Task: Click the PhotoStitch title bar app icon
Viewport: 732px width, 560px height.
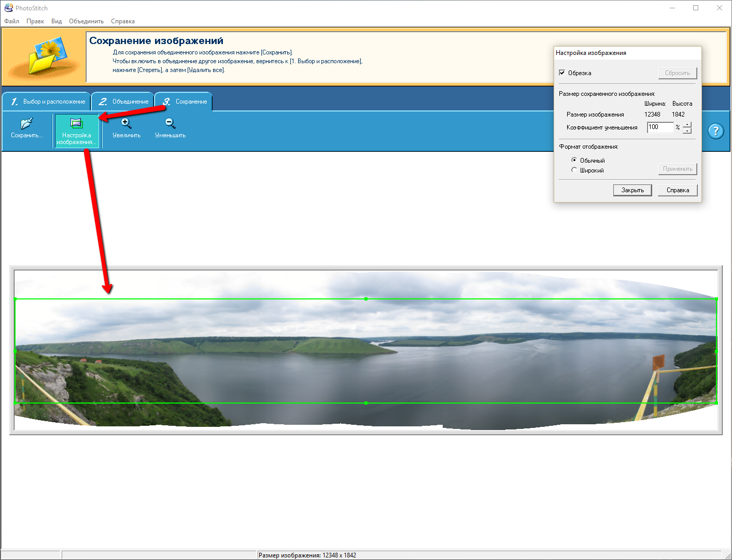Action: click(x=8, y=8)
